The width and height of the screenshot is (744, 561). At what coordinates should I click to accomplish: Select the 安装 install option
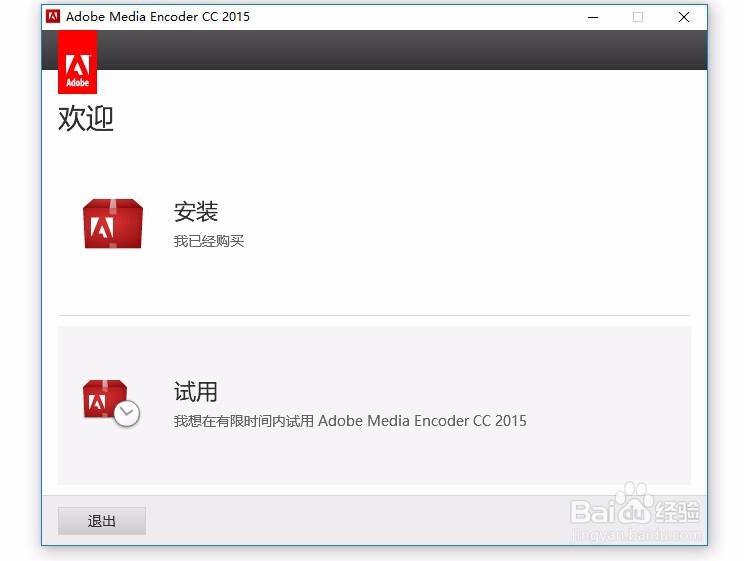point(374,224)
